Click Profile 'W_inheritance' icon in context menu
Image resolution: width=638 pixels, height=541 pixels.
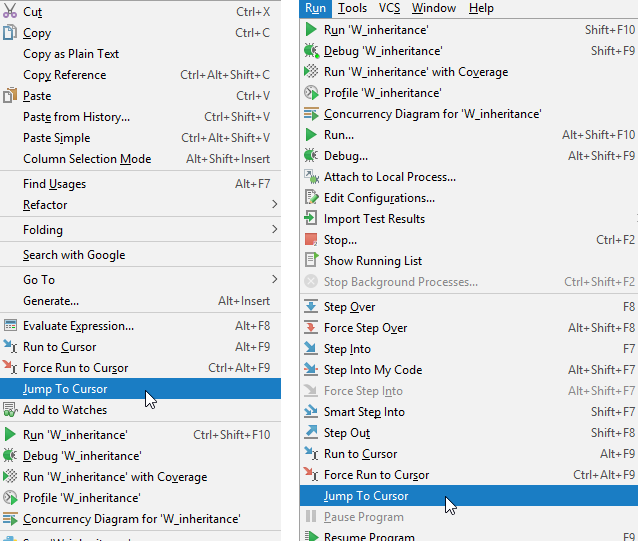pyautogui.click(x=10, y=497)
